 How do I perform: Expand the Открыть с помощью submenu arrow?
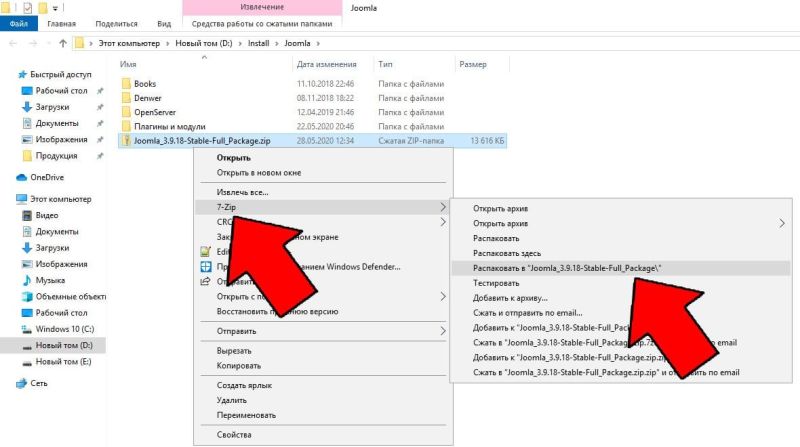tap(442, 296)
